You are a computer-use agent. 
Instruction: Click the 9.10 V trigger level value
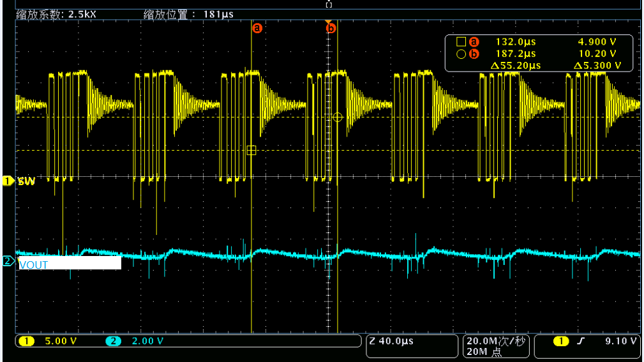pos(620,341)
